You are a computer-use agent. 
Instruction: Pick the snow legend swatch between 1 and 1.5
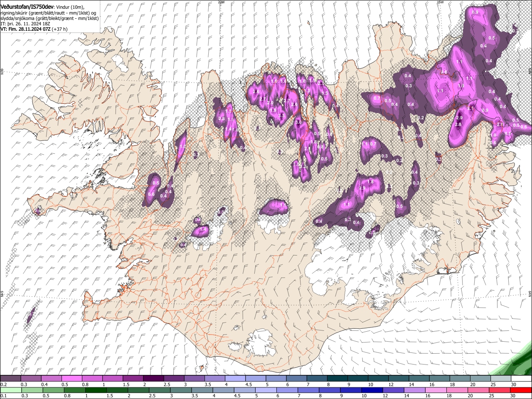112,379
